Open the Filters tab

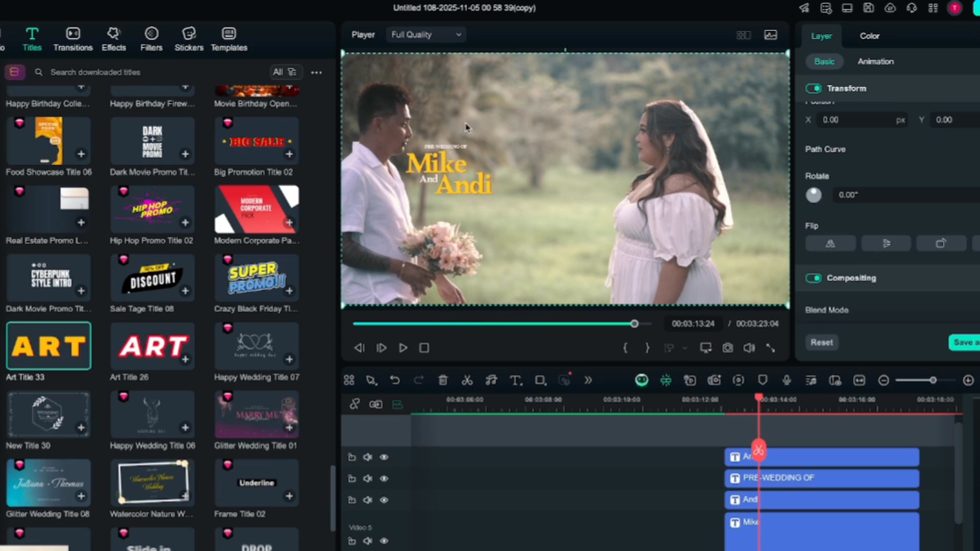pyautogui.click(x=151, y=39)
